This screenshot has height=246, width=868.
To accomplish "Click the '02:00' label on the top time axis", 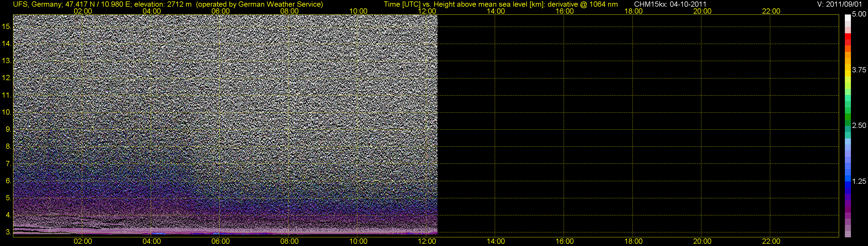I will (83, 11).
